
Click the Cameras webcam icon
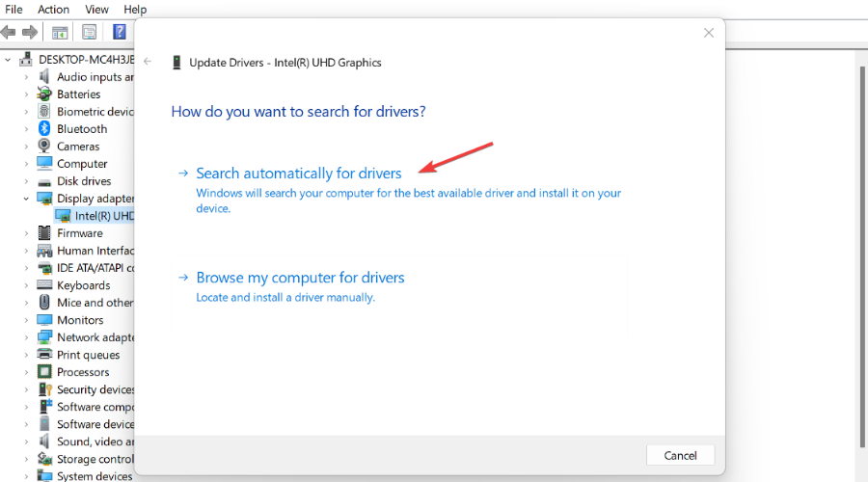[x=44, y=147]
